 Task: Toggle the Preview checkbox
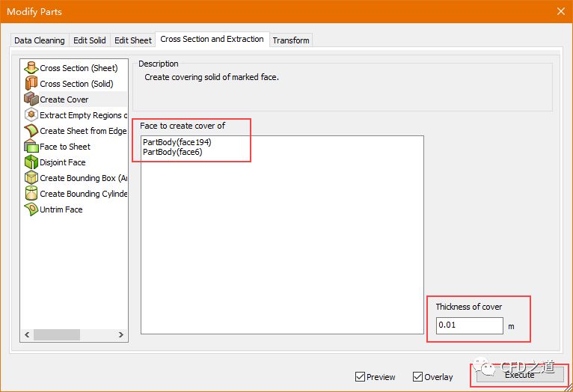coord(361,377)
